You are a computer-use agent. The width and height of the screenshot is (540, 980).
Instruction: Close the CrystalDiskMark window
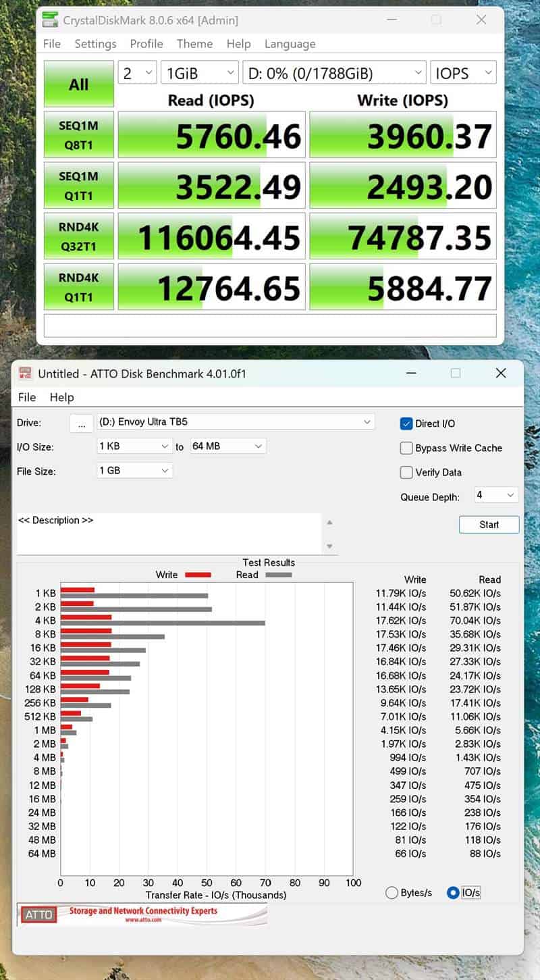[x=481, y=20]
